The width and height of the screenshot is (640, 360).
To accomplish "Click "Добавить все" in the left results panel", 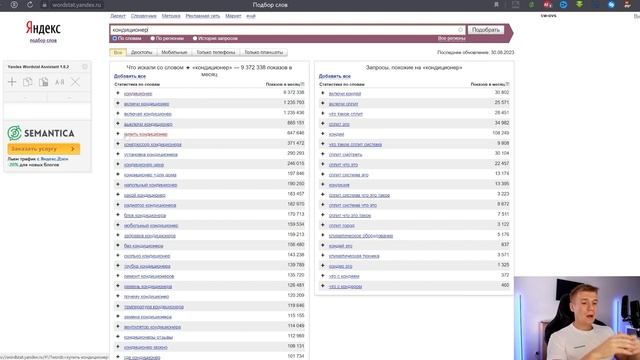I will click(130, 76).
